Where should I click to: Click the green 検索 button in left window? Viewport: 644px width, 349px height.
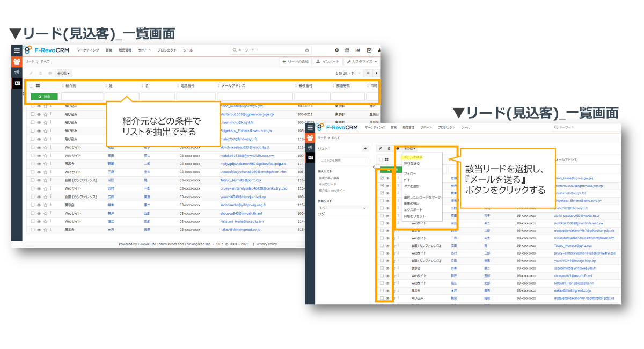[x=44, y=97]
